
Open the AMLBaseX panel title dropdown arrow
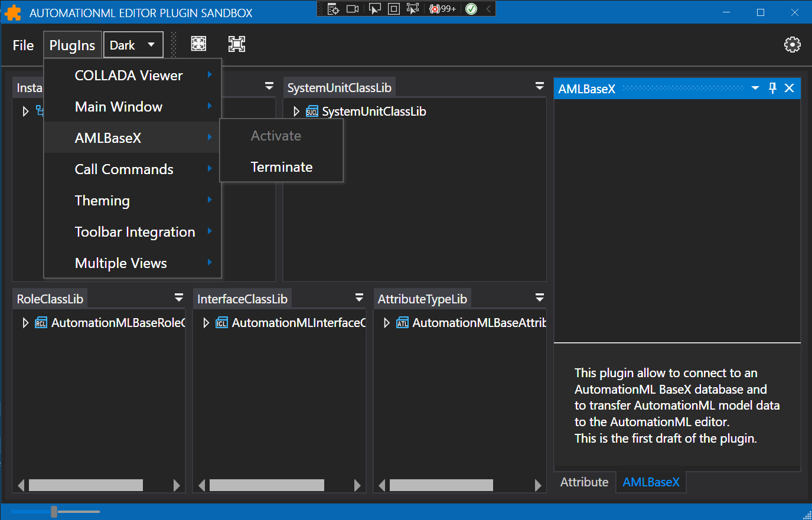coord(755,88)
